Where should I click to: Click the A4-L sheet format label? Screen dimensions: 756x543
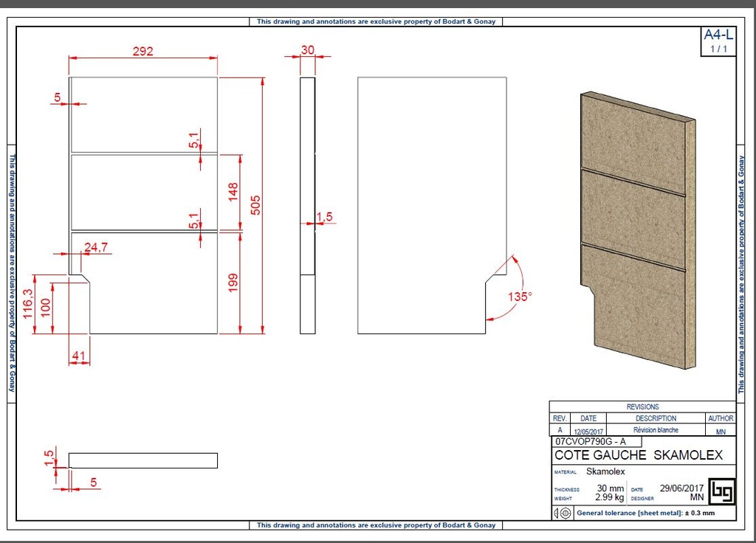click(718, 35)
